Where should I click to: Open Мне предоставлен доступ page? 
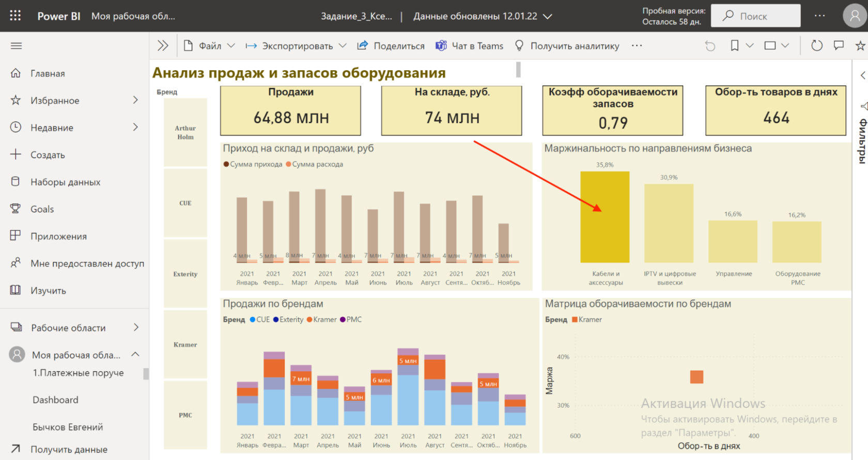(87, 263)
